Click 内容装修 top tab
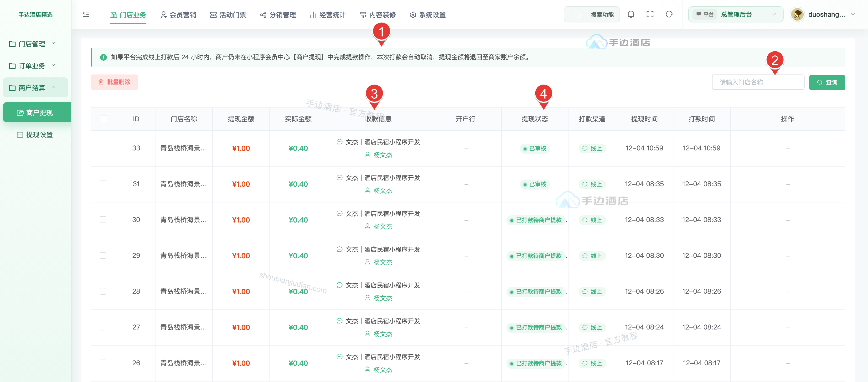This screenshot has height=382, width=868. point(377,15)
